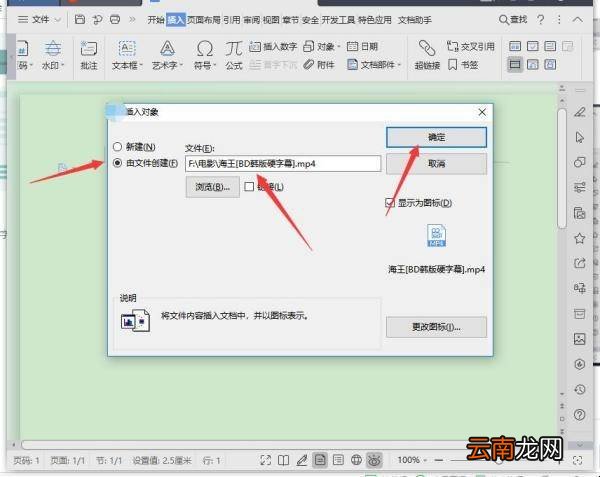
Task: Click the vertical scrollbar of the document
Action: click(562, 168)
